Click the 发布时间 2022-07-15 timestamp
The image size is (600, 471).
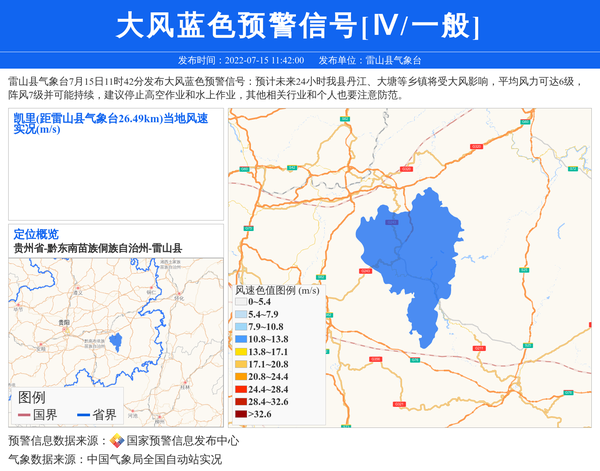240,60
